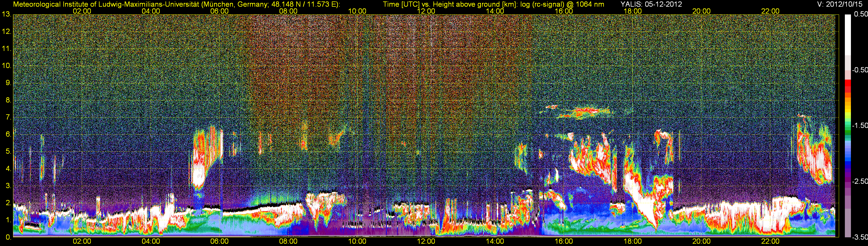The height and width of the screenshot is (246, 868).
Task: Click the 20:00 label on bottom time axis
Action: coord(702,241)
